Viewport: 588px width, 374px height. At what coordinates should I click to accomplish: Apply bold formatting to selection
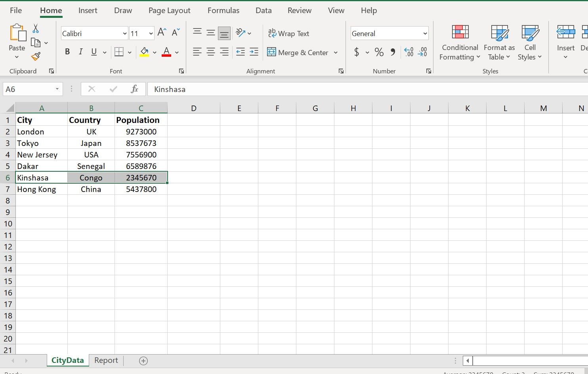click(67, 52)
